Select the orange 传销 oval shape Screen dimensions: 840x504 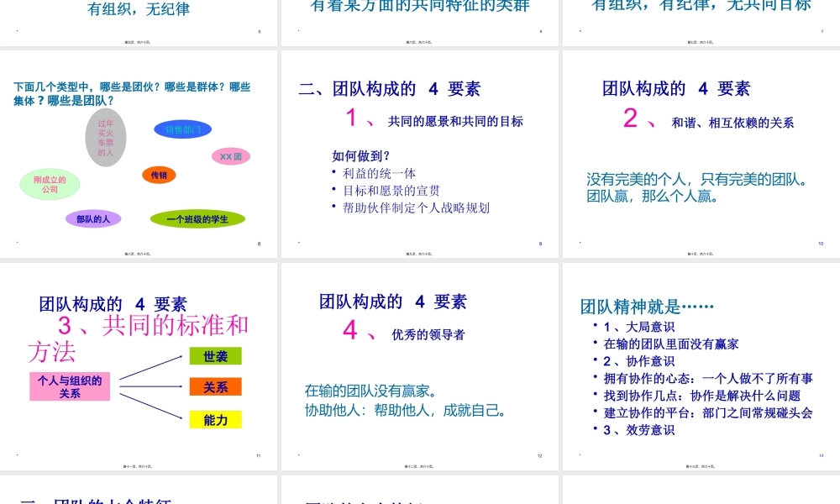(159, 176)
